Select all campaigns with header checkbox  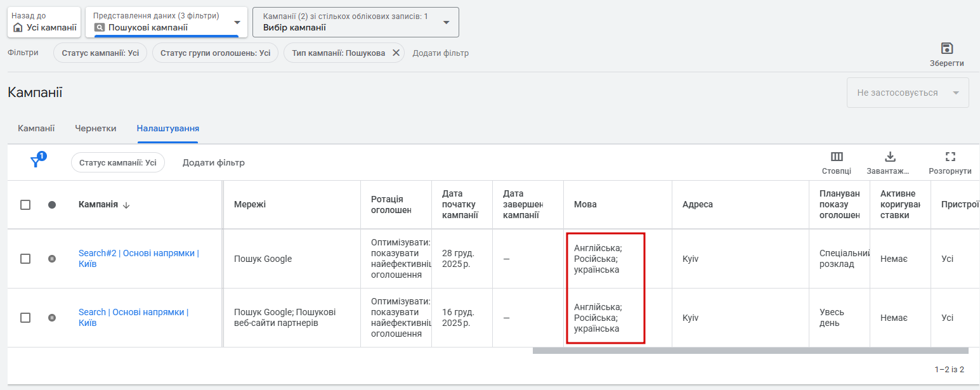click(25, 205)
